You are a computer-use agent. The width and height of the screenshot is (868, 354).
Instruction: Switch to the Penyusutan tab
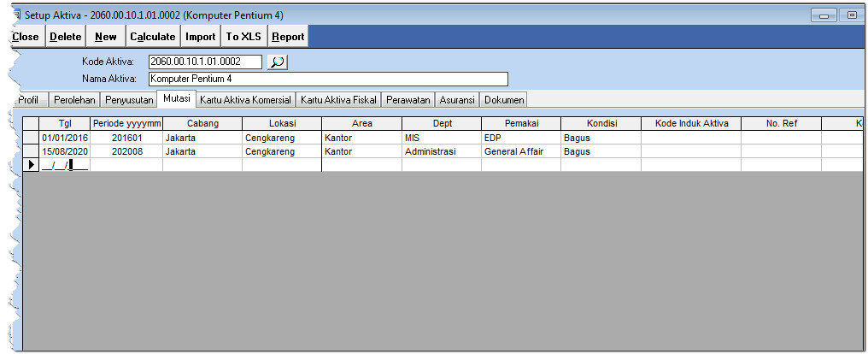click(x=129, y=100)
